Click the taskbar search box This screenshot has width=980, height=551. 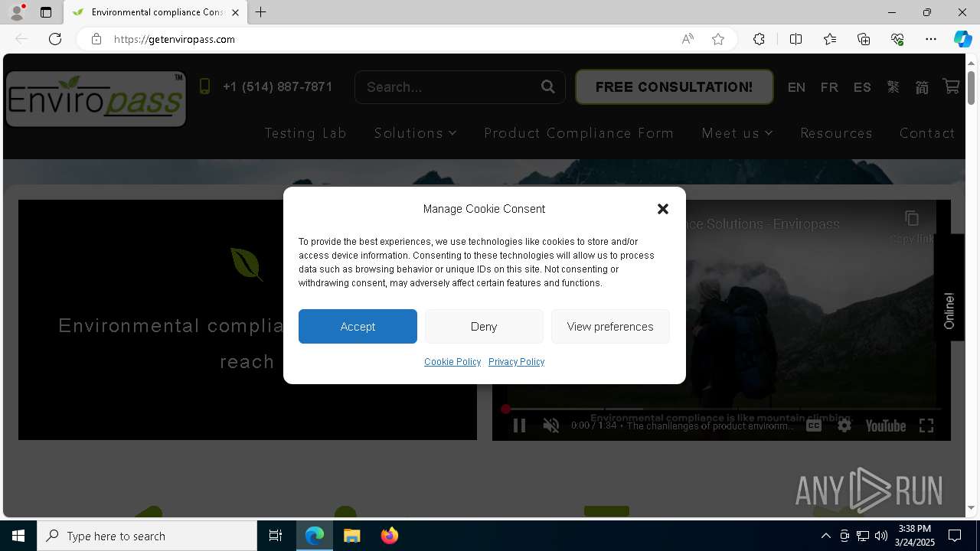click(147, 536)
